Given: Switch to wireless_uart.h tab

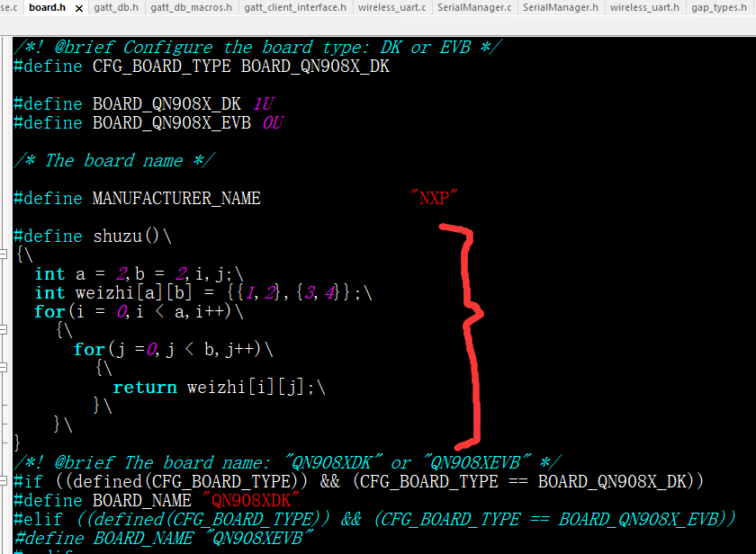Looking at the screenshot, I should click(x=644, y=8).
